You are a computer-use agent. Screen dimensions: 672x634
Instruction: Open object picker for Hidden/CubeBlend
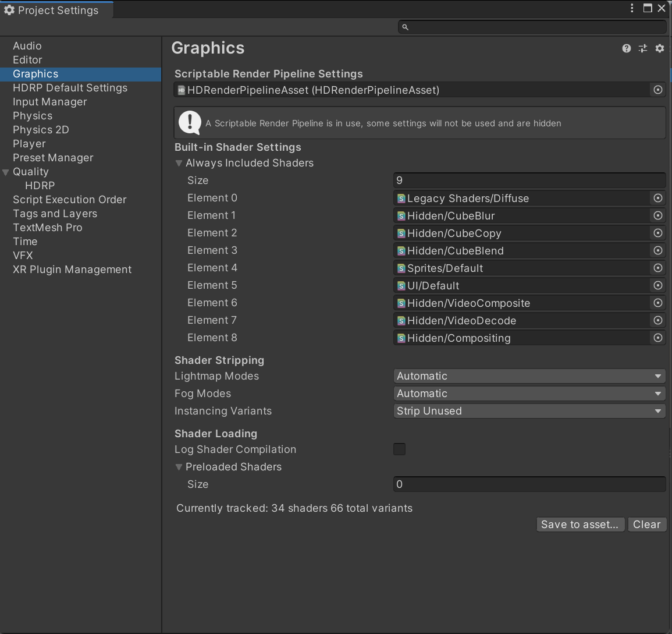point(658,250)
